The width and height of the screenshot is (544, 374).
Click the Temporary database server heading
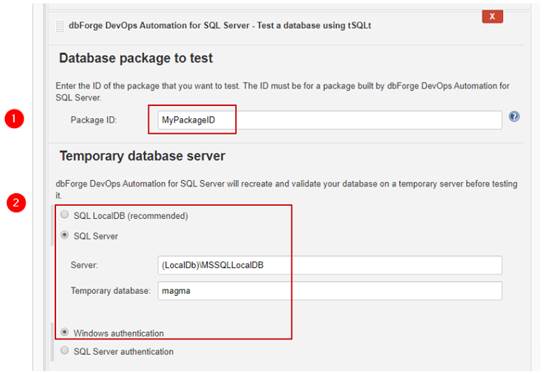click(142, 156)
